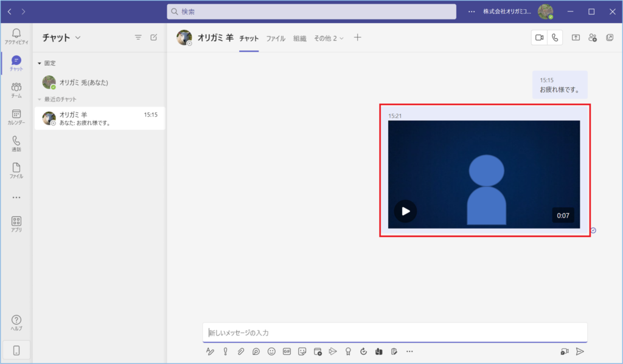
Task: Send the message with the send button
Action: [x=580, y=351]
